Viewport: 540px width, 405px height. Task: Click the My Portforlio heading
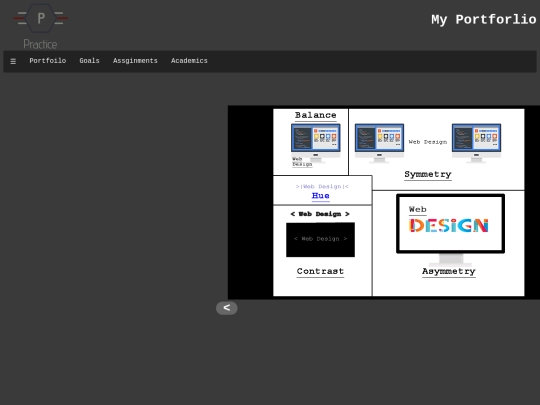[x=484, y=20]
